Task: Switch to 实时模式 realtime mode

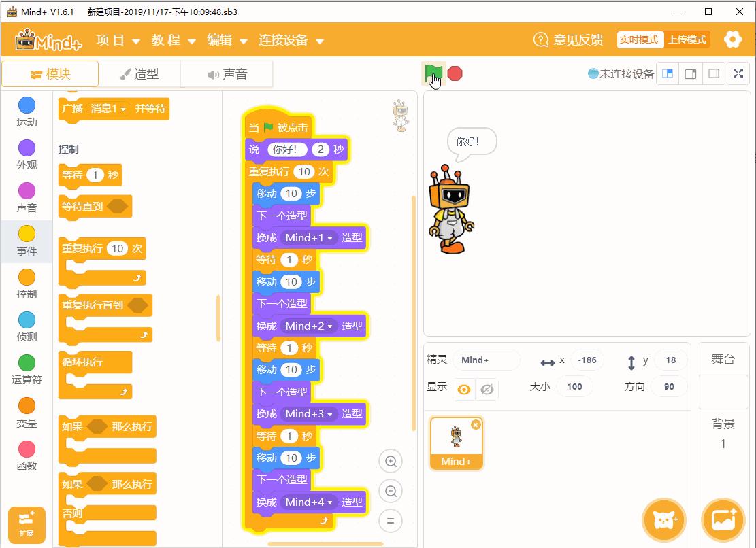Action: [640, 39]
